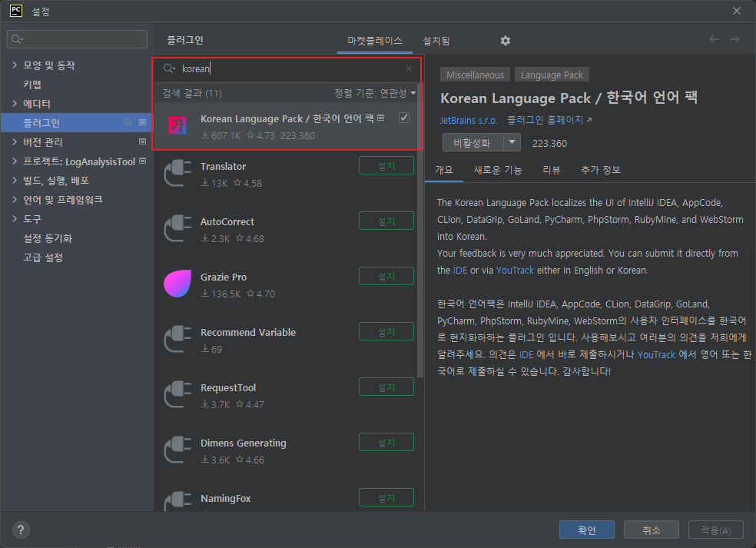This screenshot has width=756, height=548.
Task: Click the Language Pack tag
Action: click(x=552, y=75)
